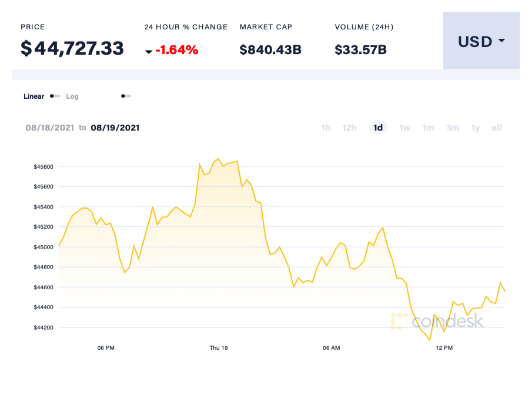Click the active 1d timeframe pill

click(x=378, y=128)
